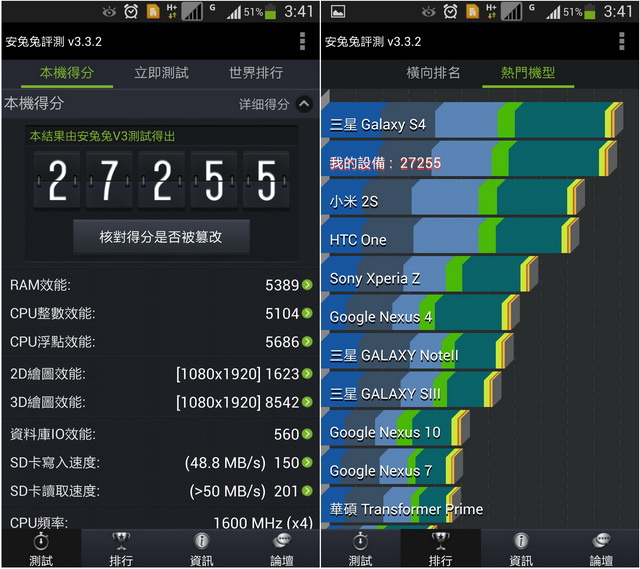The width and height of the screenshot is (640, 569).
Task: Select 熱門機型 tab in right screen
Action: [x=528, y=73]
